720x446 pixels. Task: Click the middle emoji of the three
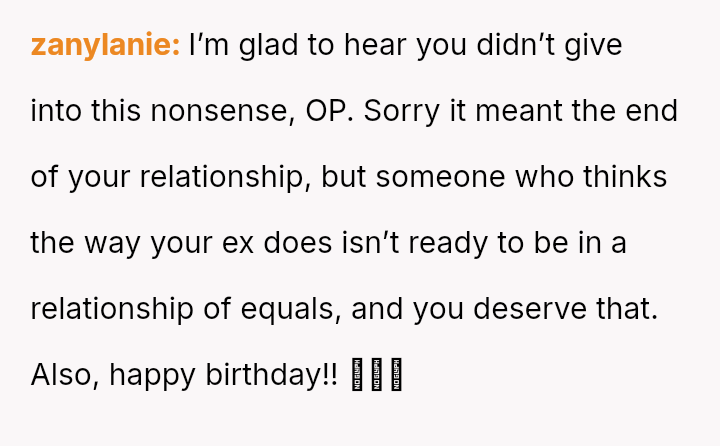pyautogui.click(x=378, y=375)
